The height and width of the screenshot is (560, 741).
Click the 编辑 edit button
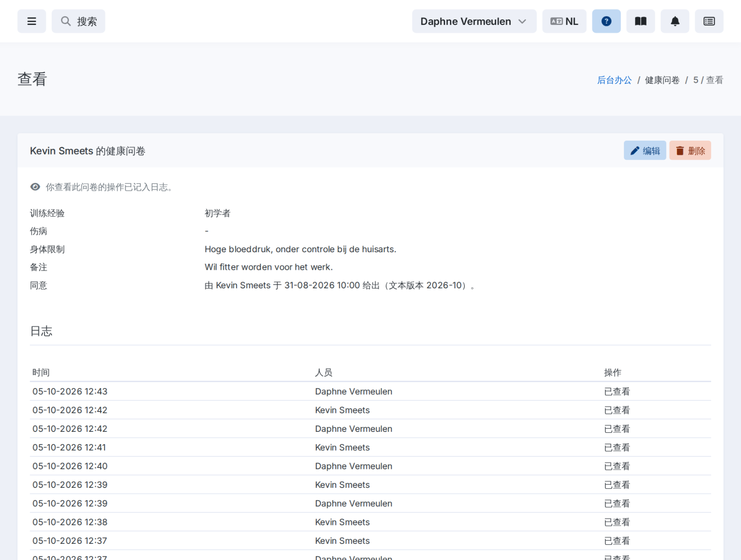(x=645, y=150)
